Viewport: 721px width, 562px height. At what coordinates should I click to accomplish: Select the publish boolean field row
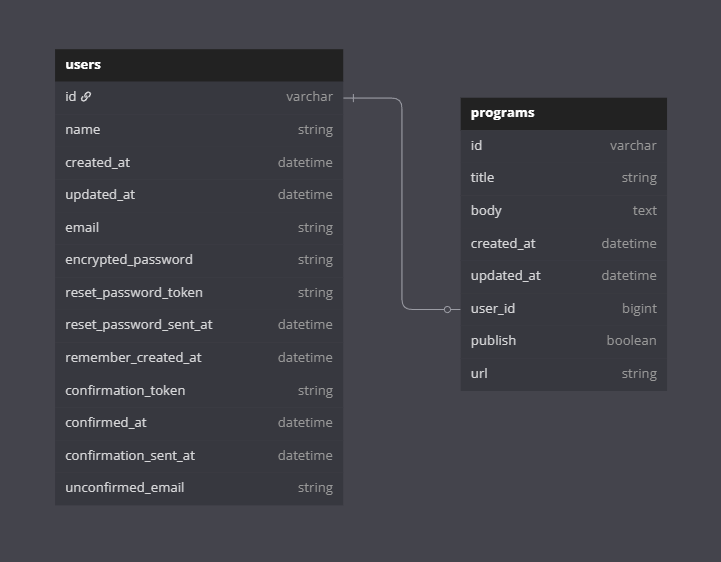(563, 341)
